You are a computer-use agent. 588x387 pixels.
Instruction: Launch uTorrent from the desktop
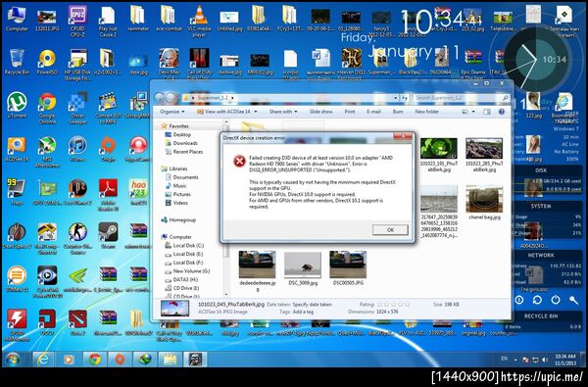tap(17, 106)
